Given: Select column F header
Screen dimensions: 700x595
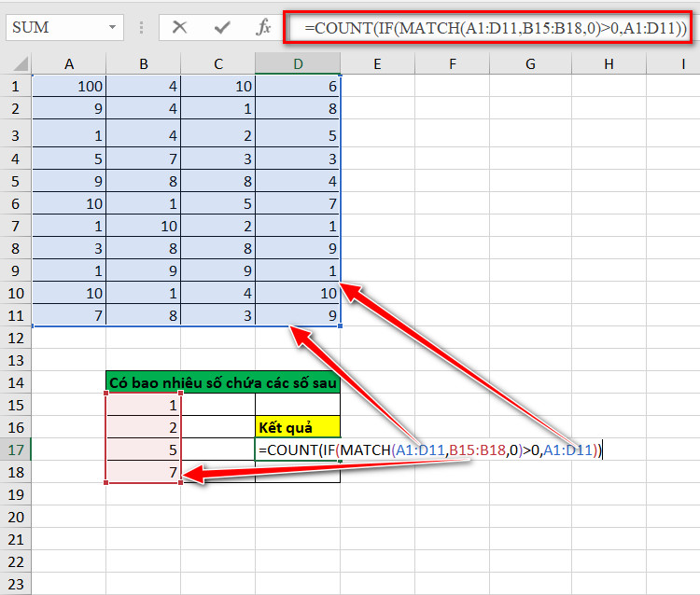Looking at the screenshot, I should click(x=453, y=63).
